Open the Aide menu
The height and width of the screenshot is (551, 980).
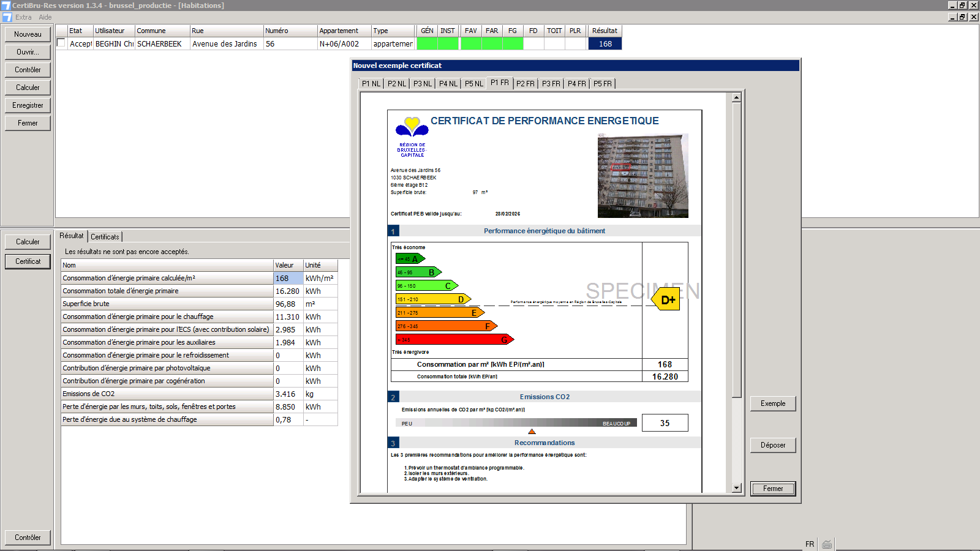(45, 17)
